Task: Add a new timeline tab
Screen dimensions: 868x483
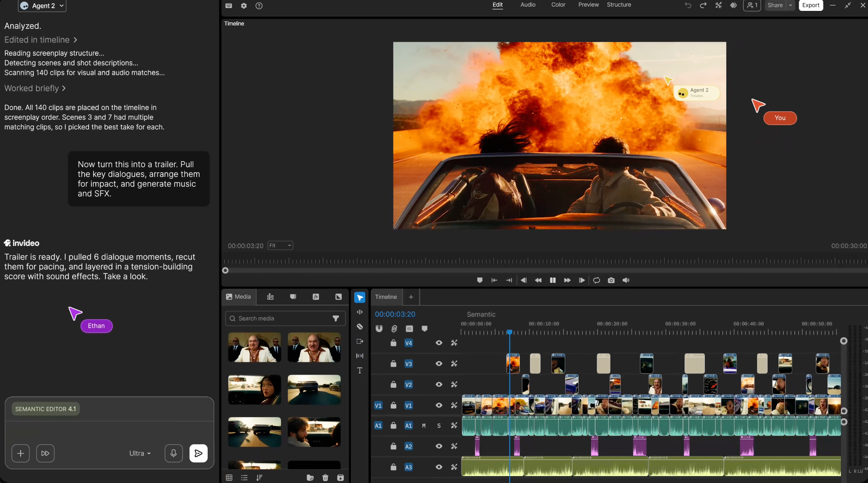Action: pyautogui.click(x=411, y=297)
